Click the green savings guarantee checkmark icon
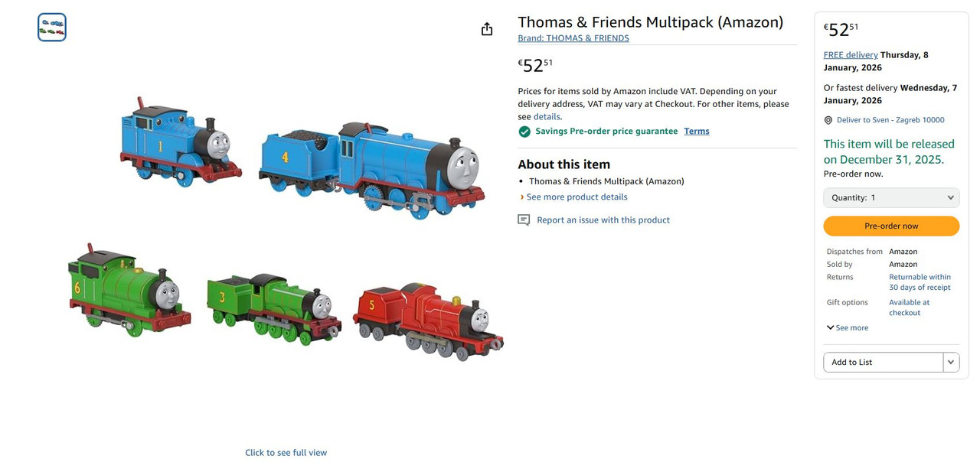Screen dimensions: 980x462 [x=524, y=132]
